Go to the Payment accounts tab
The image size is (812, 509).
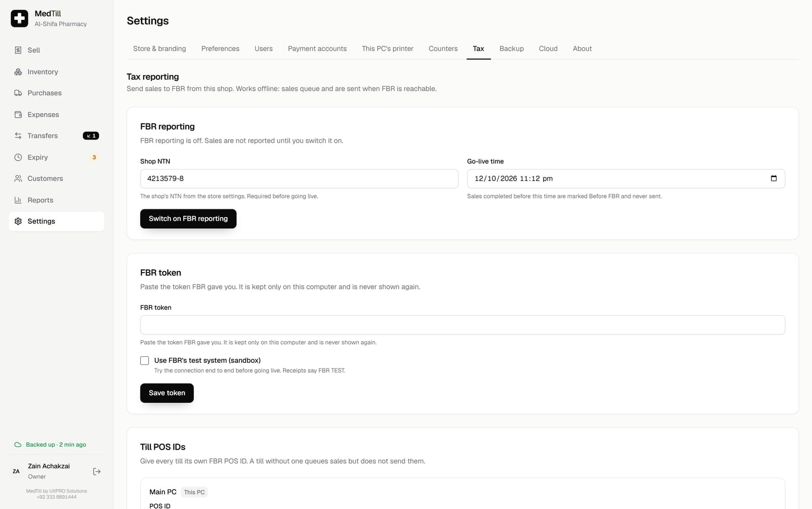(x=317, y=49)
